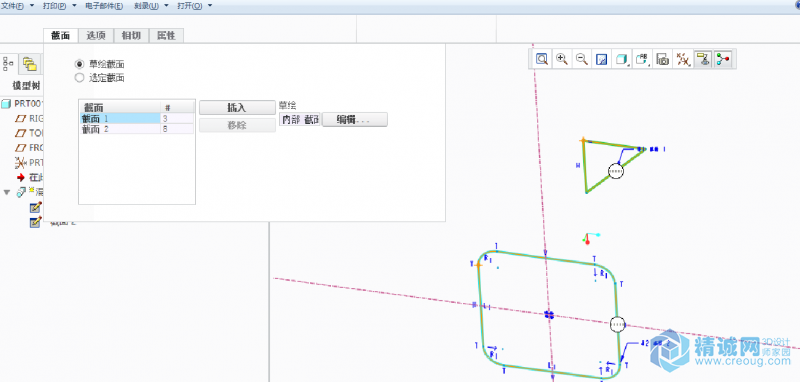This screenshot has width=800, height=382.
Task: Toggle the Annotation Display icon
Action: pos(704,59)
